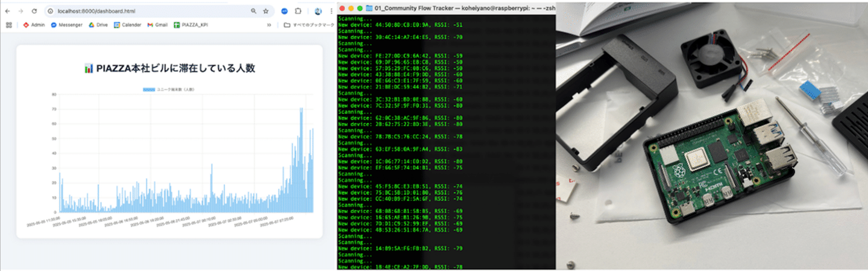Image resolution: width=868 pixels, height=271 pixels.
Task: Click terminal line with device 63:EF:58:0A:9F:A4
Action: 401,148
